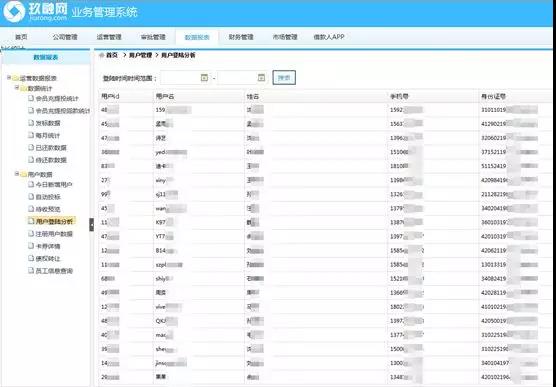Open the start date calendar picker icon
Viewport: 556px width, 387px height.
[204, 77]
